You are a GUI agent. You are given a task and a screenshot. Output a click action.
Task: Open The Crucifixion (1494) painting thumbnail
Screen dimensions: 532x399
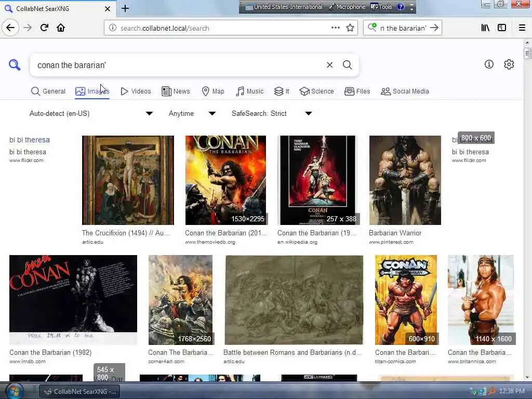coord(128,180)
